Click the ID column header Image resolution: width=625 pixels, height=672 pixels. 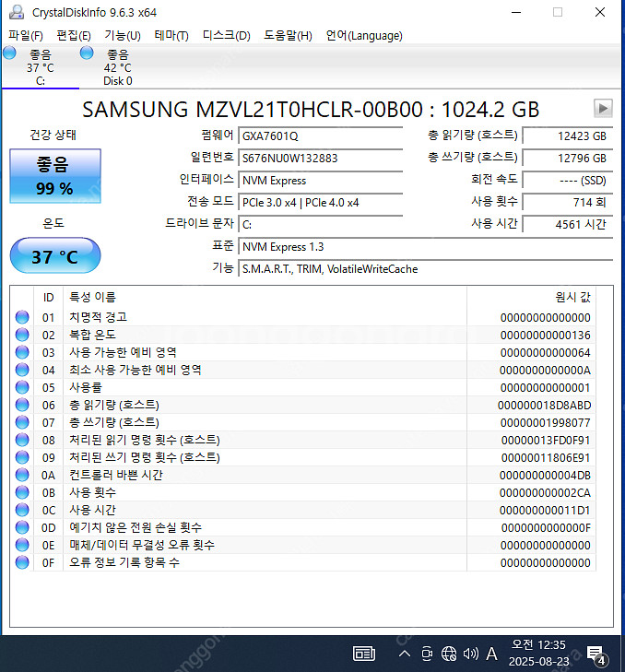pyautogui.click(x=49, y=297)
